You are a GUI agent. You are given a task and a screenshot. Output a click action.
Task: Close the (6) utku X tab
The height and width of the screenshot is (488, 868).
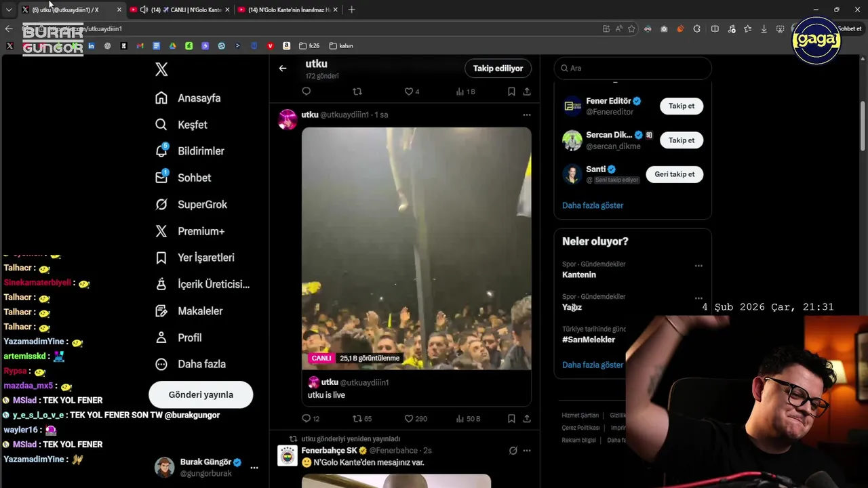[119, 9]
